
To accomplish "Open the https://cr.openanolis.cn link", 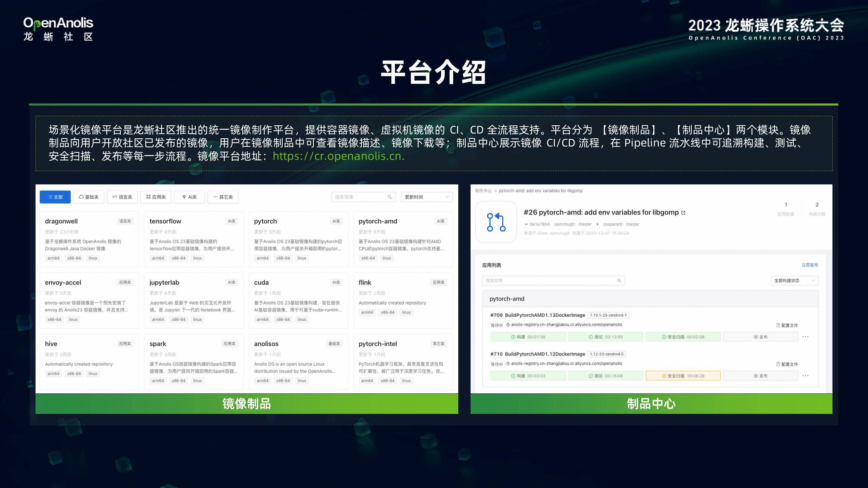I will 338,156.
